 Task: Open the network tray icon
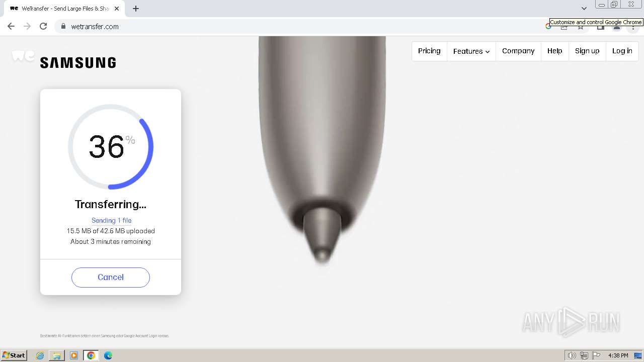(x=584, y=355)
